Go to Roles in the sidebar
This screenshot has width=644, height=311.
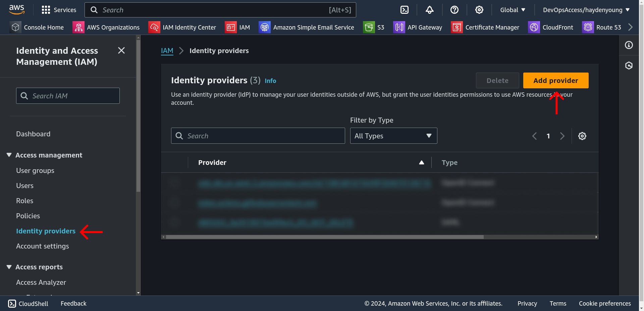pyautogui.click(x=24, y=201)
